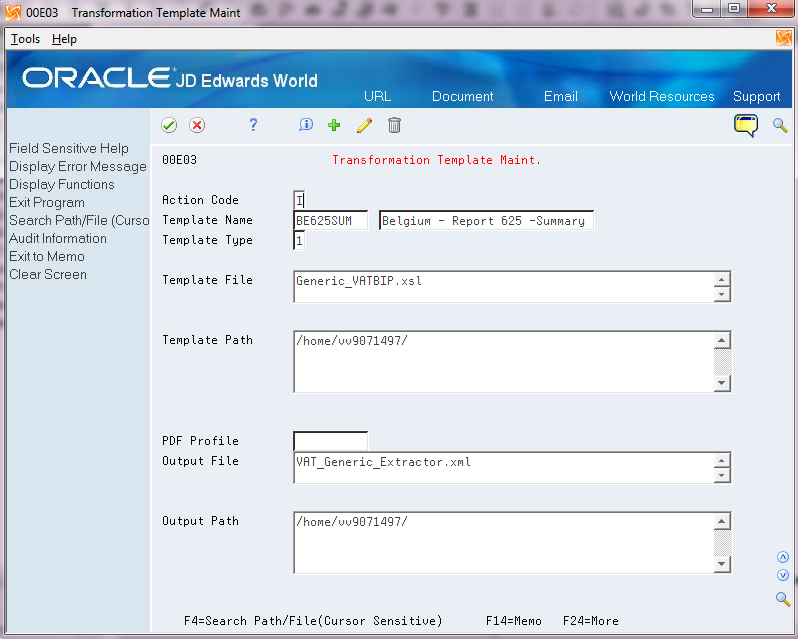Click the Inquire info icon in toolbar
798x639 pixels.
306,125
